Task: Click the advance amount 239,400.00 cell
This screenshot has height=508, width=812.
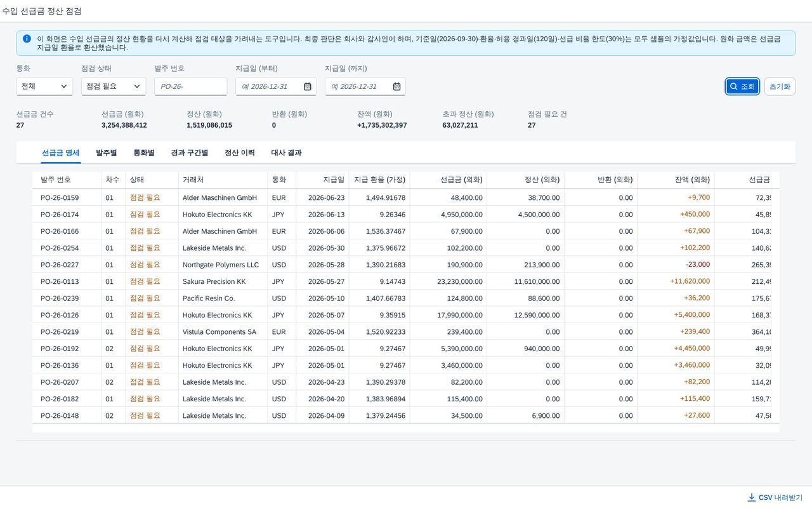Action: (x=448, y=332)
